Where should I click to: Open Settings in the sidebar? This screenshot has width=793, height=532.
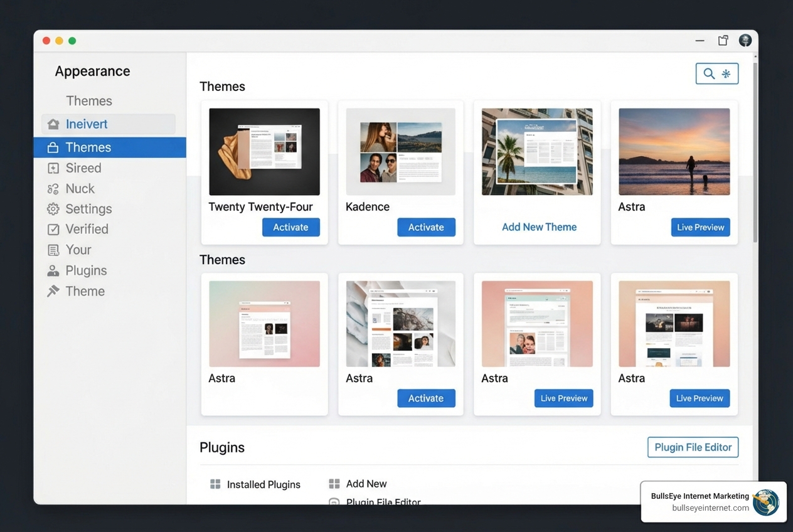88,209
